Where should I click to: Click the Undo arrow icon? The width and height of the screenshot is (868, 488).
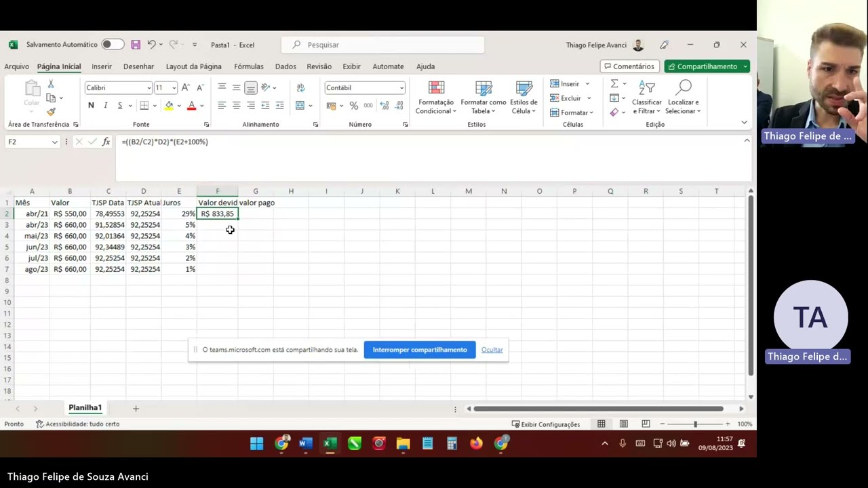pyautogui.click(x=152, y=45)
